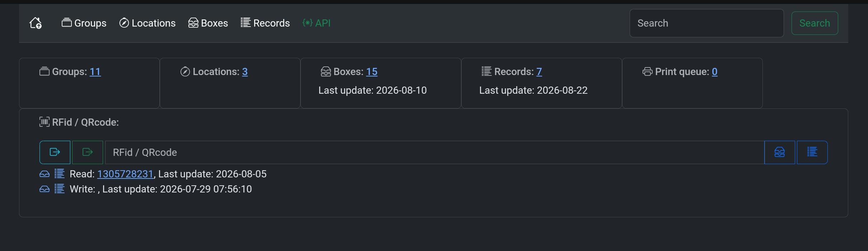This screenshot has width=868, height=251.
Task: Click the cyan read-arrow icon button
Action: (x=55, y=152)
